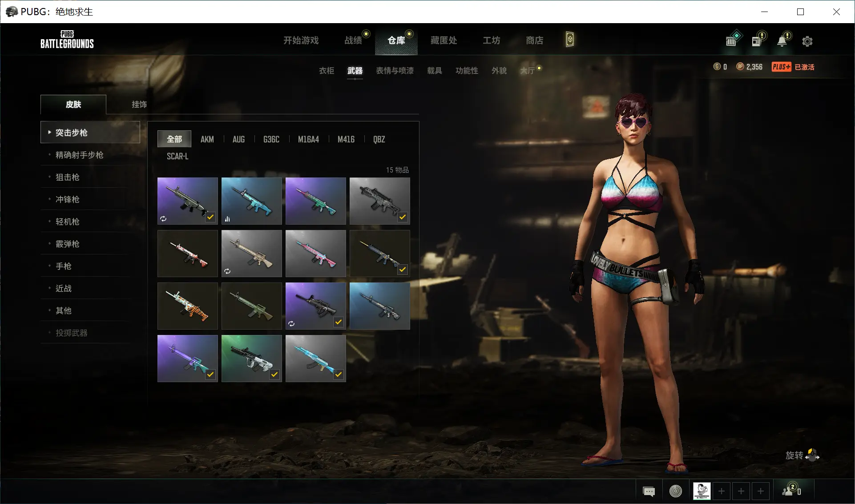Open the pass card icon after 商店

click(570, 40)
